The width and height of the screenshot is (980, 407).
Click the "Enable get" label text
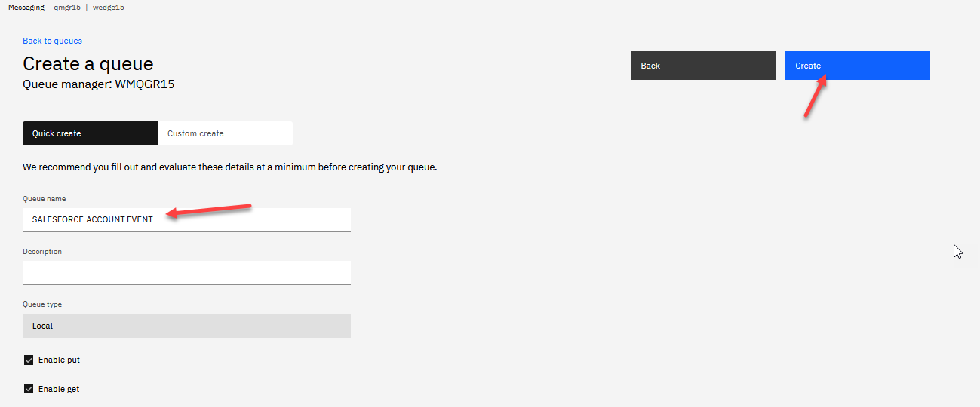pos(59,389)
